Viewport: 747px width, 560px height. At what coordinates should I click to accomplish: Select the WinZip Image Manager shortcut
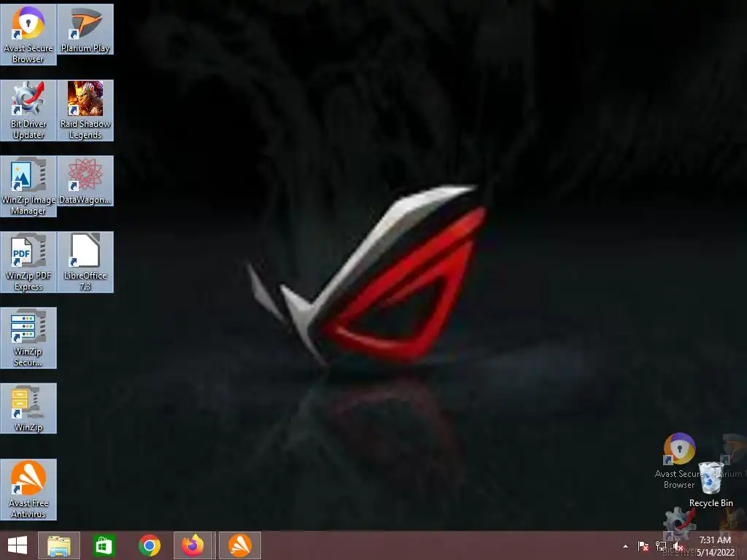point(28,186)
